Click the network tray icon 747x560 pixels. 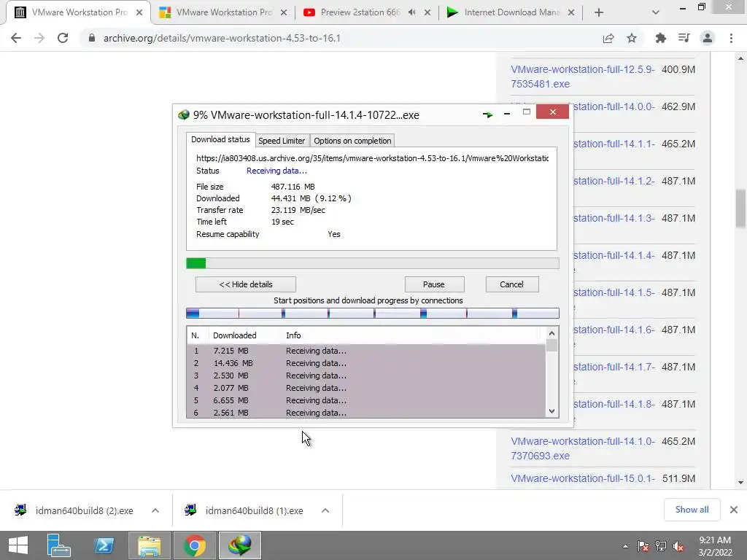pos(661,546)
